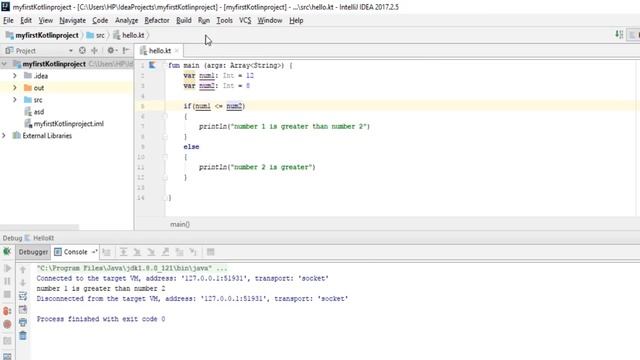Image resolution: width=640 pixels, height=360 pixels.
Task: Expand the src folder
Action: click(x=15, y=100)
